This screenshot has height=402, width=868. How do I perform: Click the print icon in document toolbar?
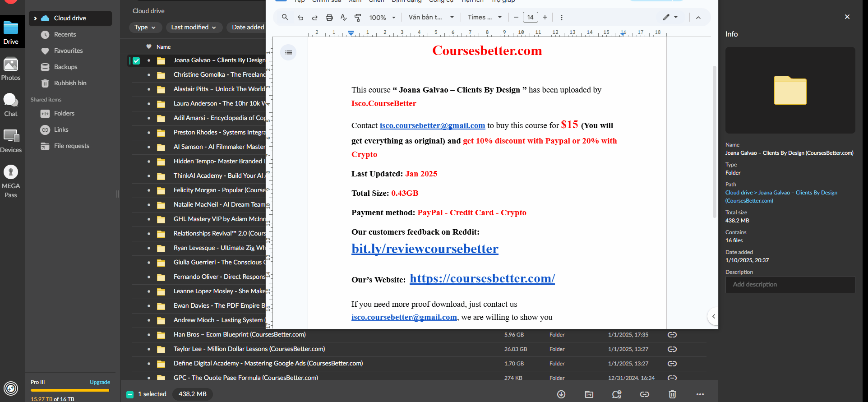[329, 18]
